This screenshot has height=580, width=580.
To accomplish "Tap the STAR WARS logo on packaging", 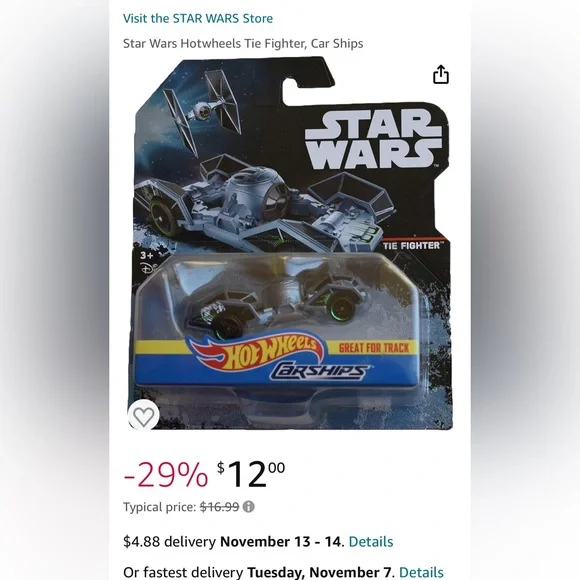I will (374, 140).
